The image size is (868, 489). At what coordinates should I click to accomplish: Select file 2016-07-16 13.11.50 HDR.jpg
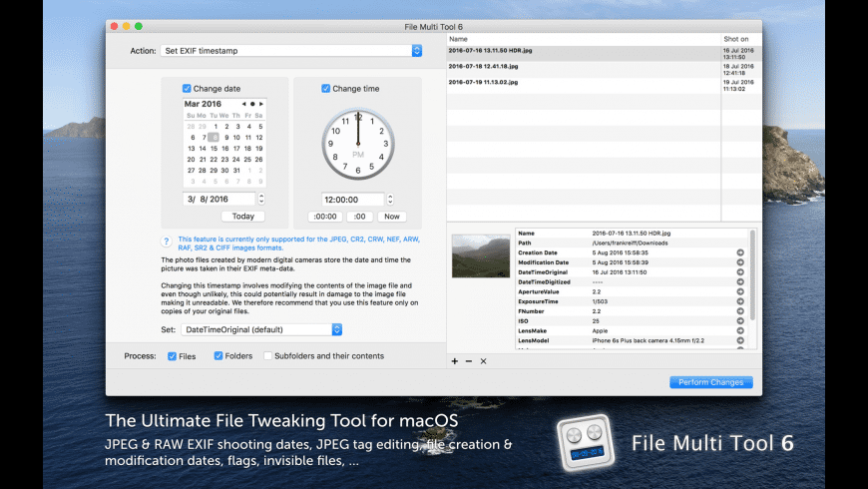click(x=604, y=53)
